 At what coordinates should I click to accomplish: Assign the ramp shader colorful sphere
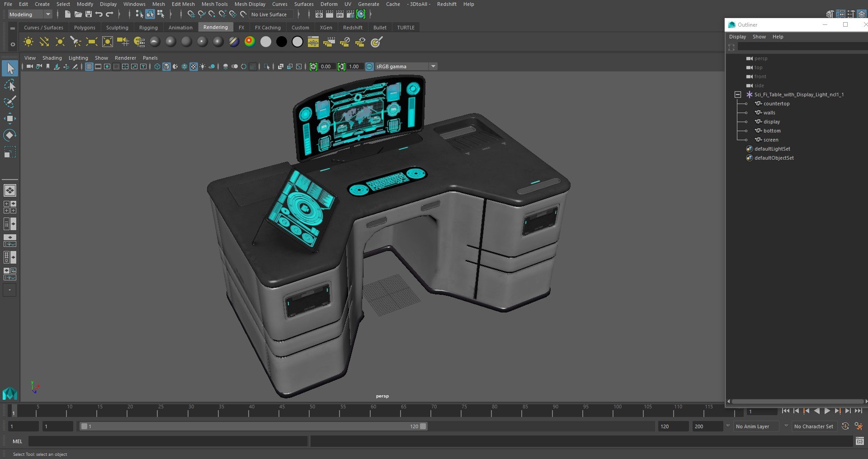click(250, 42)
